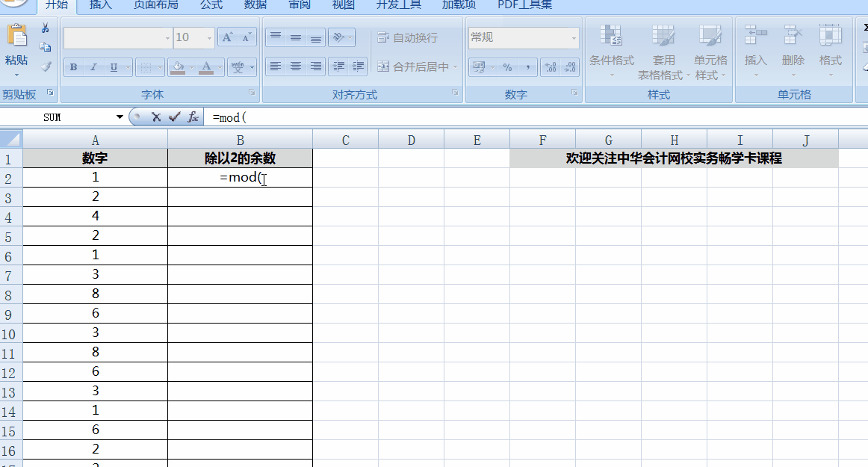Switch to the 公式 ribbon tab
Viewport: 868px width, 467px height.
click(x=211, y=5)
